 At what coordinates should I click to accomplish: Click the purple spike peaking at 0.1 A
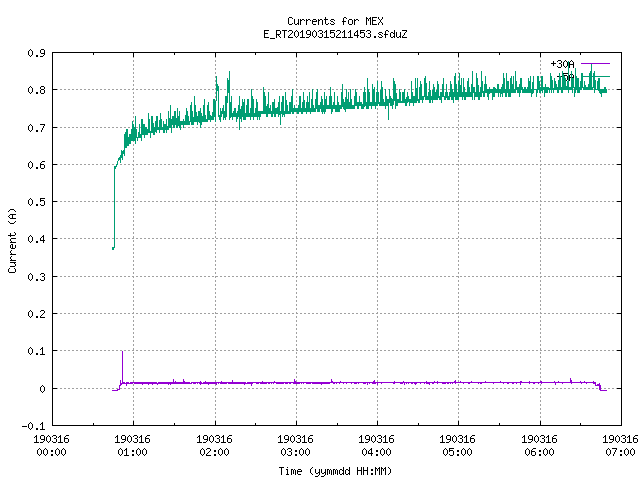(122, 365)
